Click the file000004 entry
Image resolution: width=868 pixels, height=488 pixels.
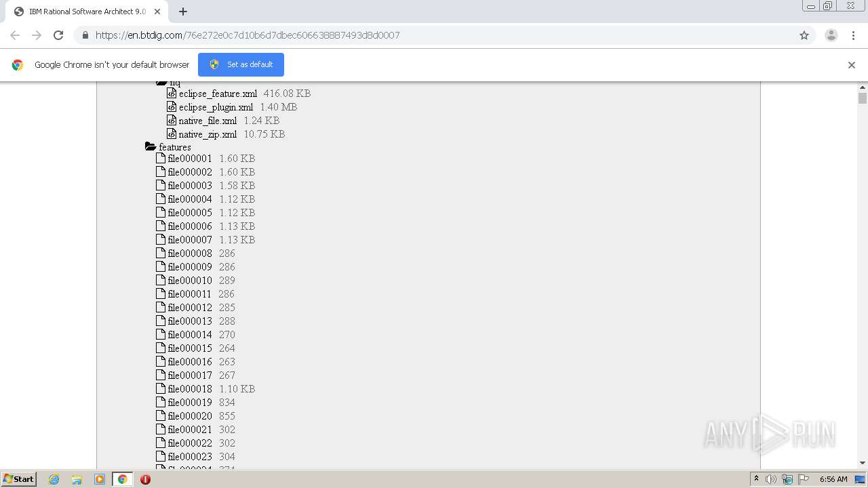click(x=190, y=199)
